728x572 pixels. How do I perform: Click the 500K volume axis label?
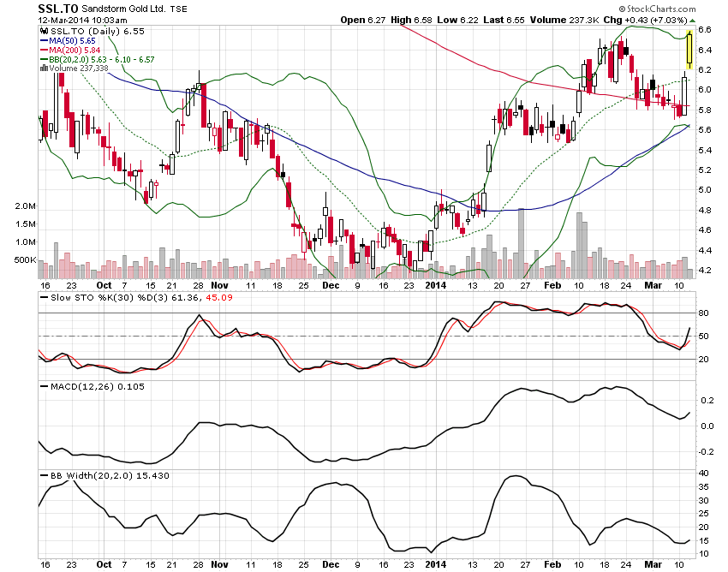25,260
